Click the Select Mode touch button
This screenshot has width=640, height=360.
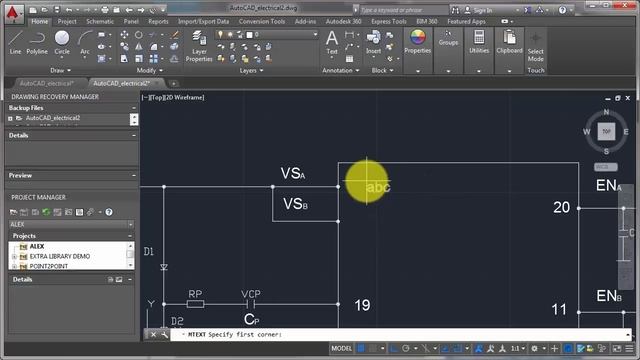(536, 46)
